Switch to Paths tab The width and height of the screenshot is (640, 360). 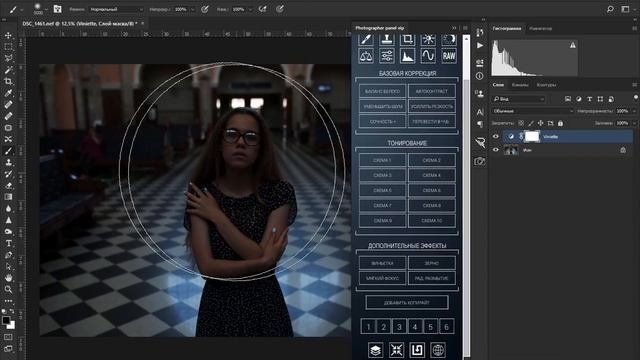[546, 85]
